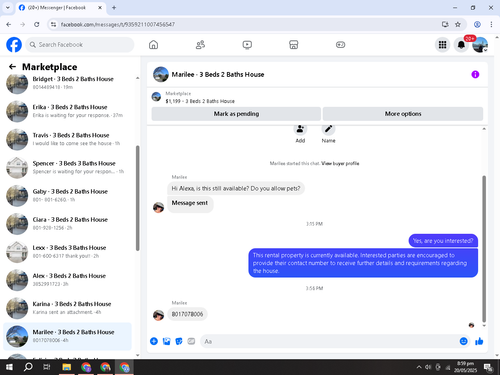This screenshot has height=375, width=500.
Task: Choose a sticker icon in composer
Action: pyautogui.click(x=179, y=341)
